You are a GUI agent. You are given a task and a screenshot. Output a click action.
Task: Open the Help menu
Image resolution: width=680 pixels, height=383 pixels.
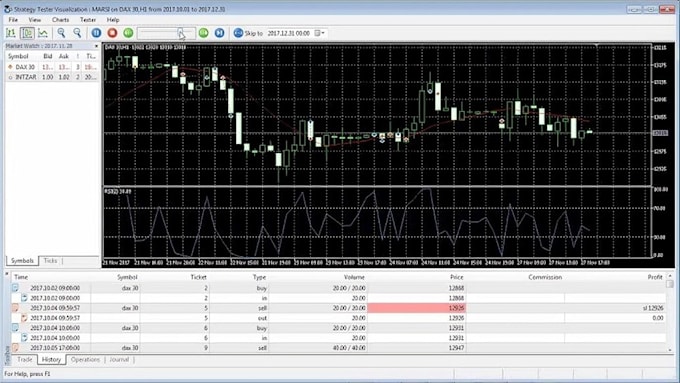pyautogui.click(x=113, y=20)
